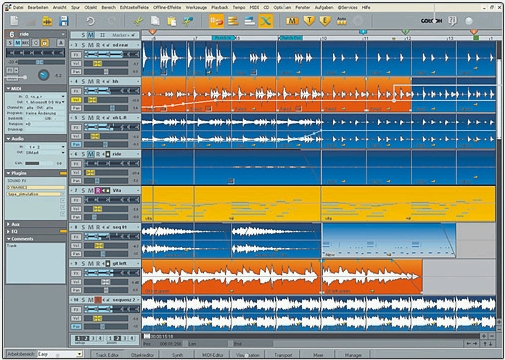Viewport: 505px width, 360px height.
Task: Expand the Aux section
Action: click(8, 224)
